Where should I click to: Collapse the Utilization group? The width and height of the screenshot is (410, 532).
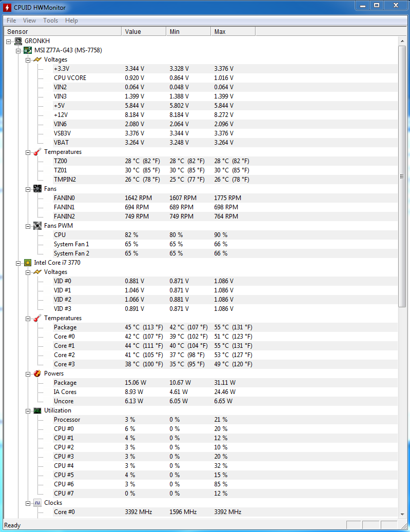click(x=28, y=411)
